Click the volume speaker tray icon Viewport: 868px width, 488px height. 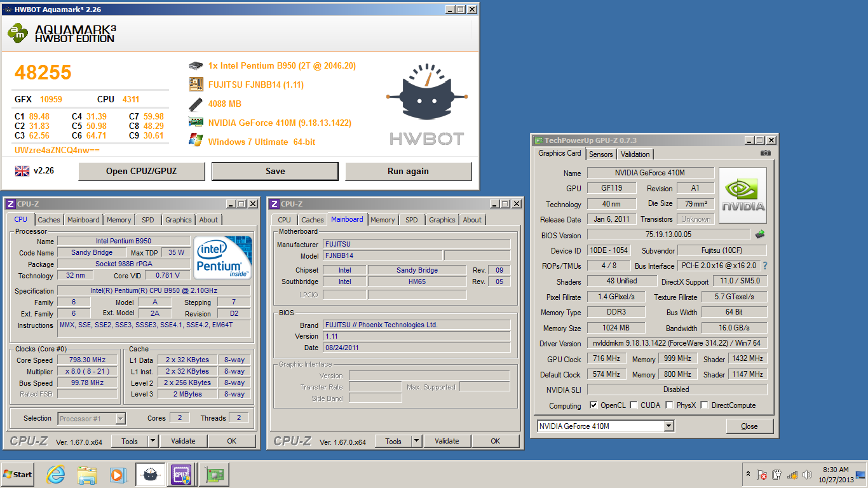point(808,475)
